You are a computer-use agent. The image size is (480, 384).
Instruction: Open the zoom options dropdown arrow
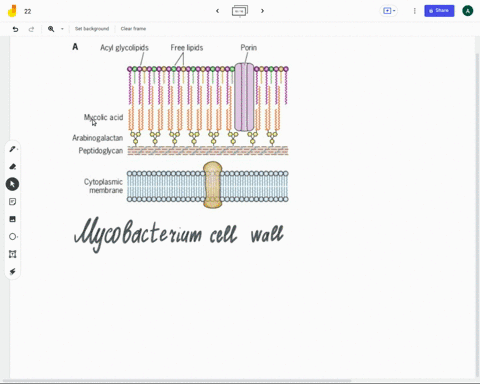(62, 29)
